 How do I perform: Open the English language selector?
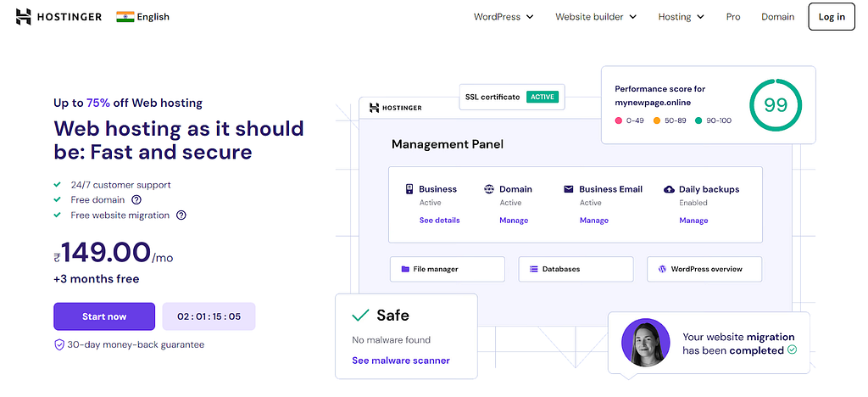coord(142,17)
